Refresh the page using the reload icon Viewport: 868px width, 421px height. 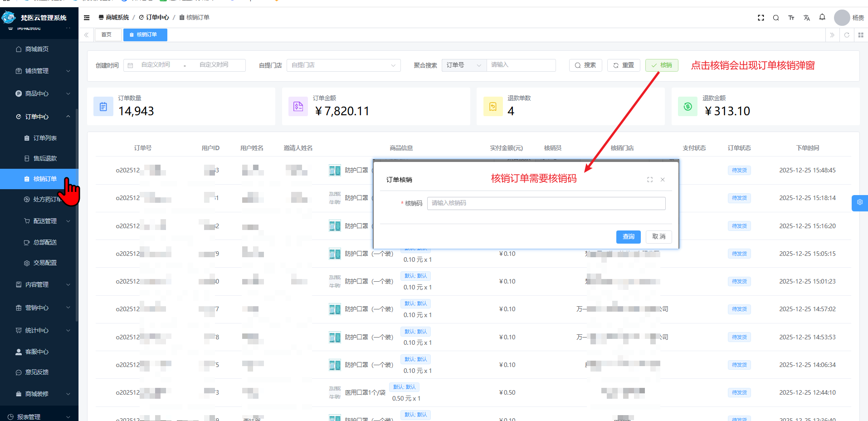847,35
